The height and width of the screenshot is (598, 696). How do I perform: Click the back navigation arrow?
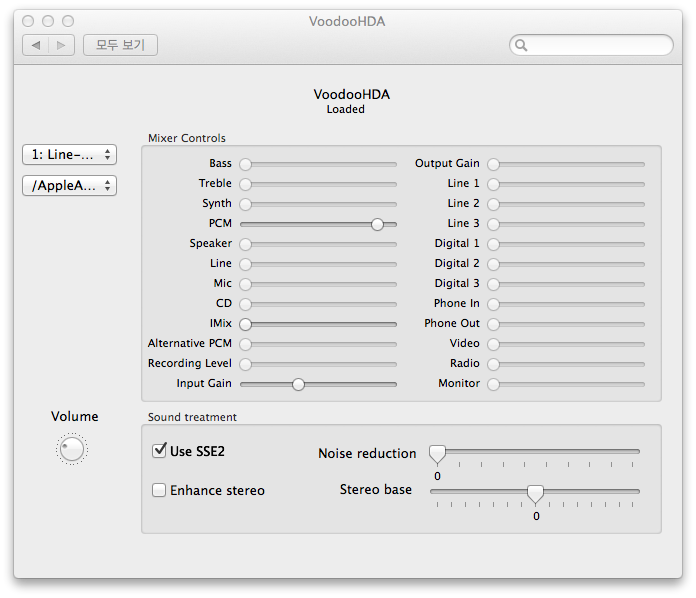point(36,45)
